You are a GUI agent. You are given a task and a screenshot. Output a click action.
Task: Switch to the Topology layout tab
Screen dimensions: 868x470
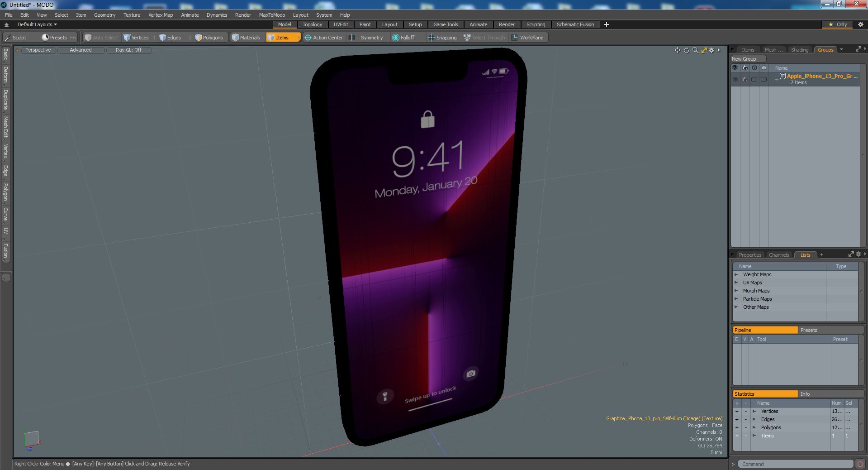[x=312, y=24]
